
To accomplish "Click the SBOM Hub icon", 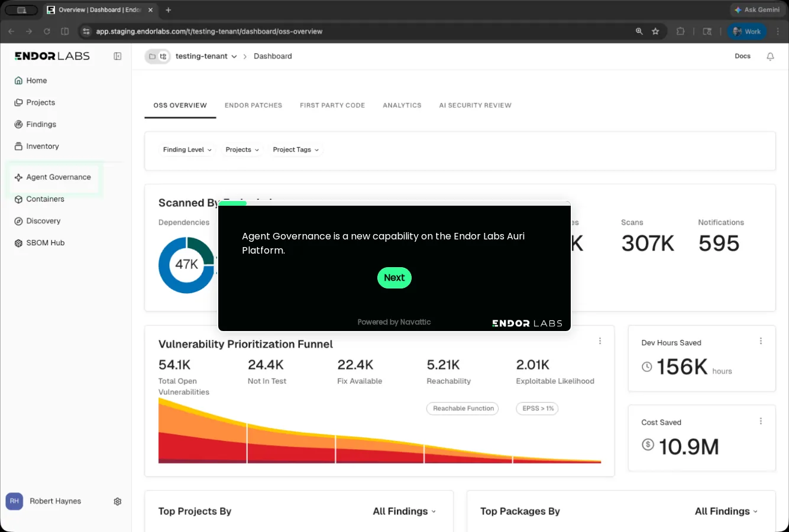I will [x=18, y=243].
